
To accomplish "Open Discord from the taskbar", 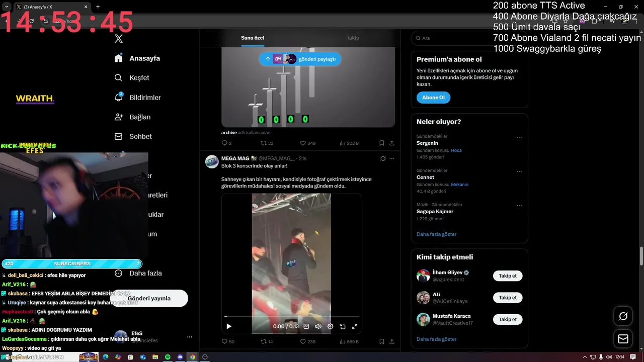I will point(180,357).
